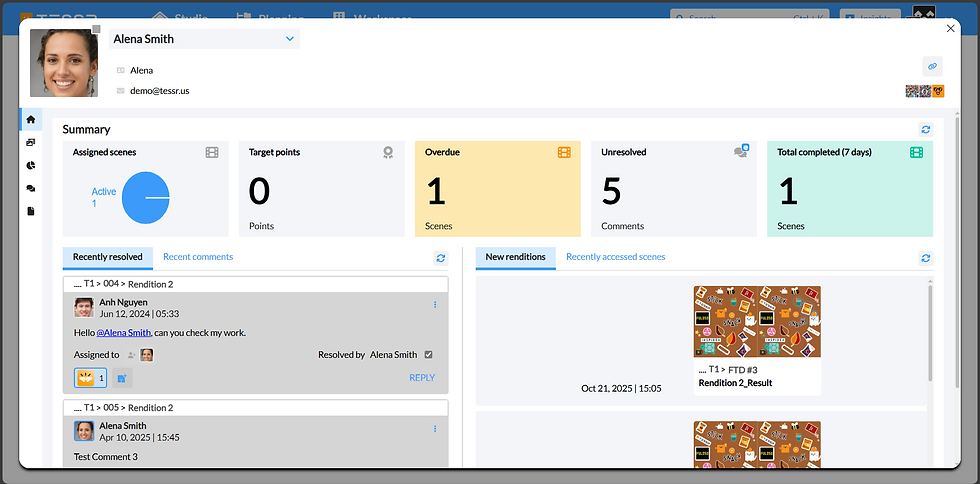Open the pie chart statistics sidebar section
This screenshot has width=980, height=484.
[x=31, y=166]
